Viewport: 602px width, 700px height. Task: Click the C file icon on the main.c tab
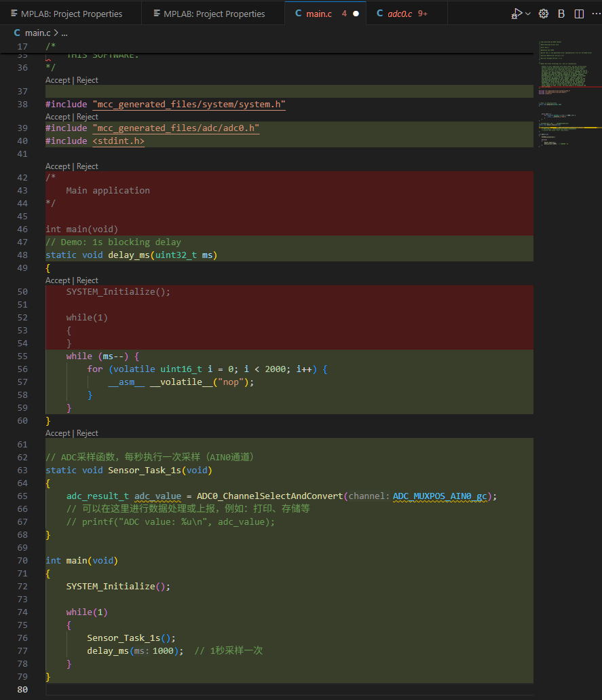coord(298,14)
